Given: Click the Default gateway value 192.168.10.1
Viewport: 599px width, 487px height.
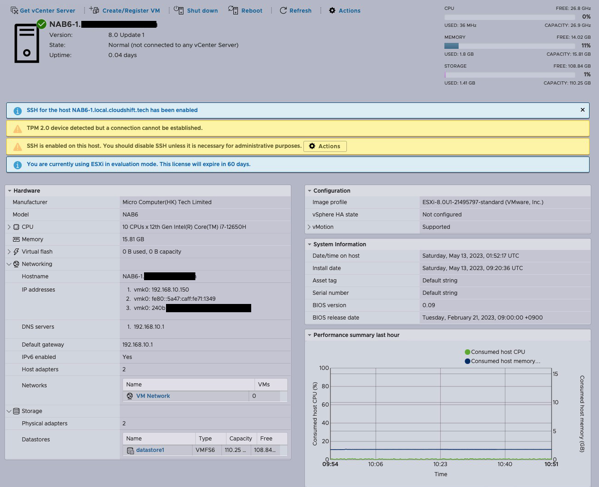Looking at the screenshot, I should point(138,345).
